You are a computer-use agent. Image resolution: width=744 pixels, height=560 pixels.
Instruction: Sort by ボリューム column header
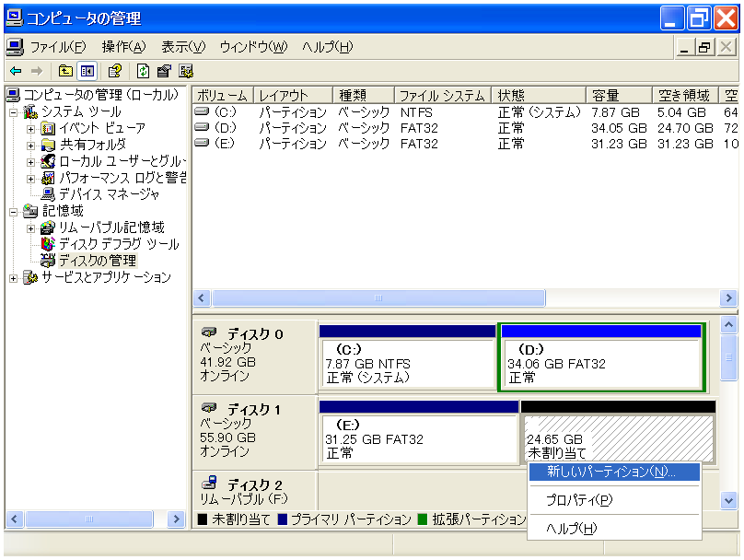click(x=223, y=96)
